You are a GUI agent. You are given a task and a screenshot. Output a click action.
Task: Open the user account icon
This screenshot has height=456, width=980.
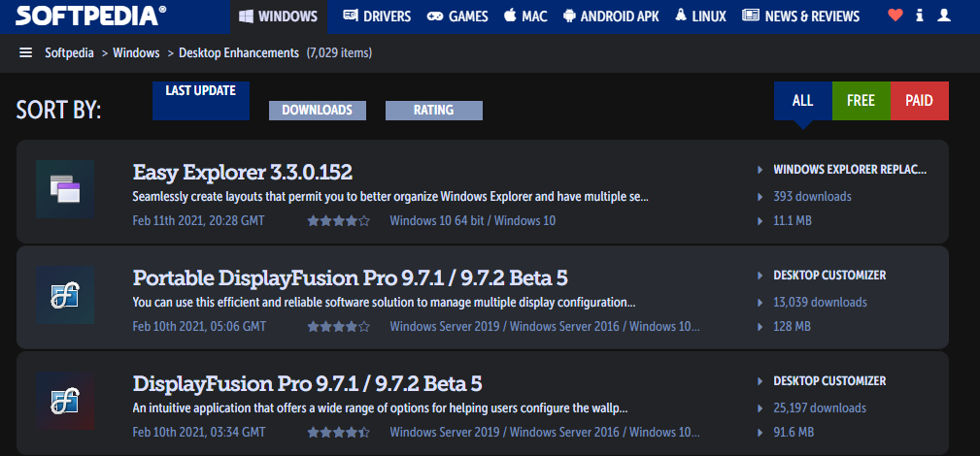945,16
